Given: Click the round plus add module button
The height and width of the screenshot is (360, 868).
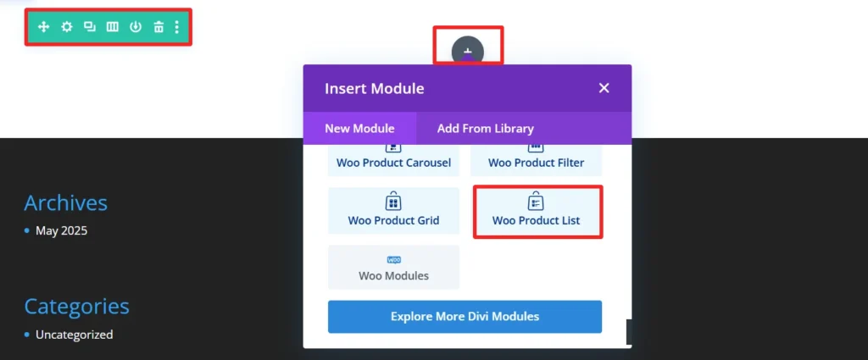Looking at the screenshot, I should tap(468, 53).
